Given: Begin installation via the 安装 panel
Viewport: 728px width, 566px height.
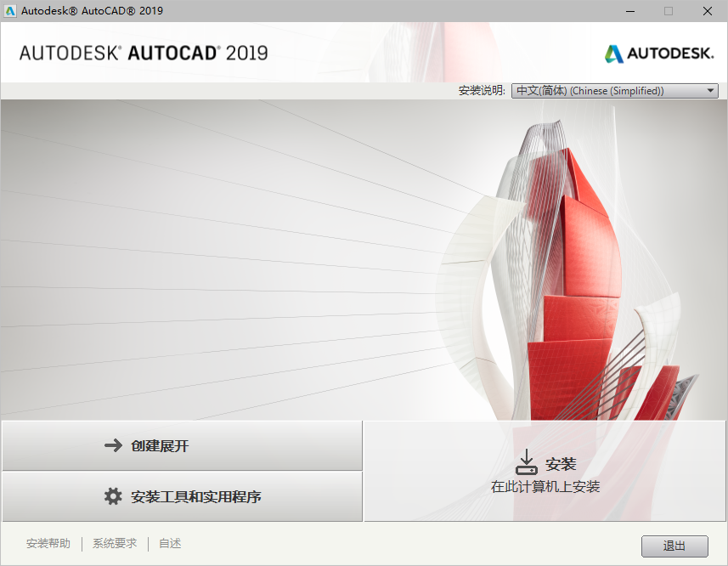Looking at the screenshot, I should (x=545, y=471).
